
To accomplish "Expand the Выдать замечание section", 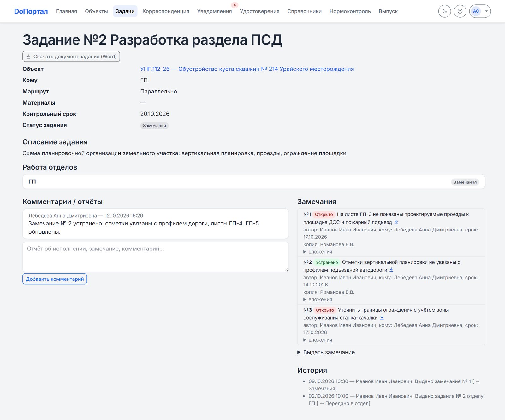I will coord(326,352).
